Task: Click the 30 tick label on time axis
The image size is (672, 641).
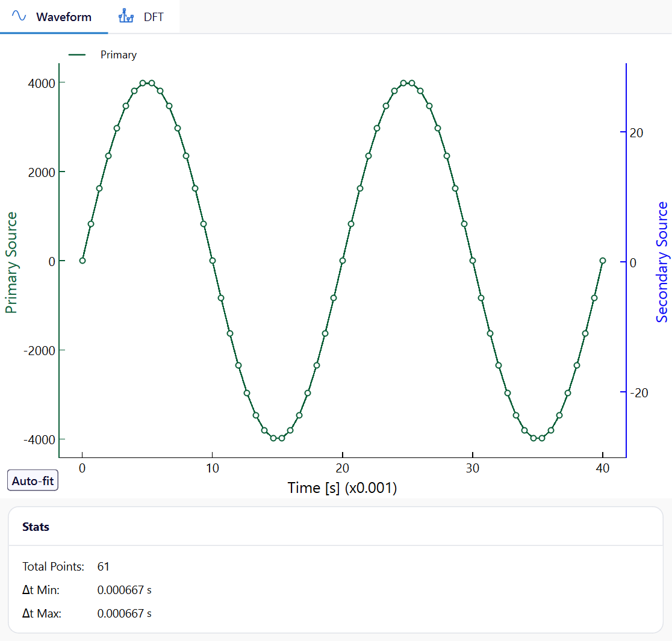Action: (473, 468)
